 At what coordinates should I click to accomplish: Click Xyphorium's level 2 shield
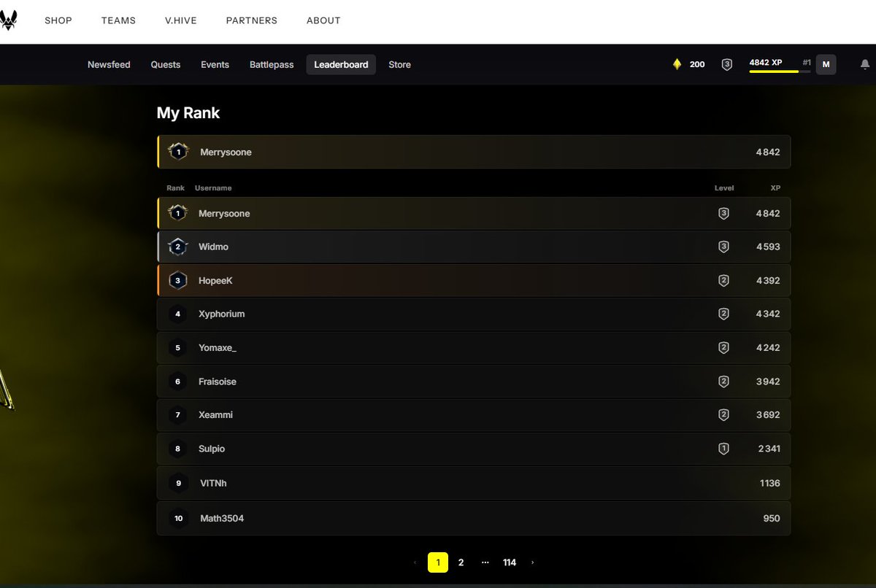723,314
